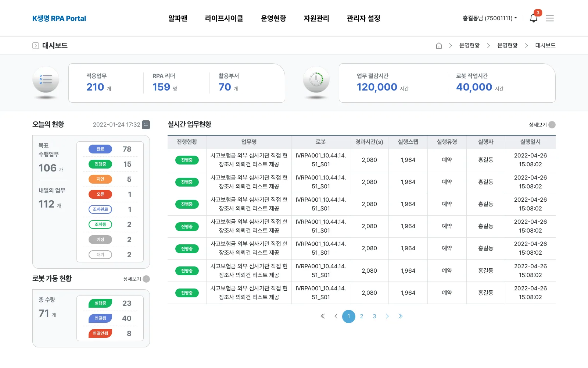This screenshot has height=368, width=588.
Task: Click the 연결안됨 robot status badge
Action: click(x=100, y=333)
